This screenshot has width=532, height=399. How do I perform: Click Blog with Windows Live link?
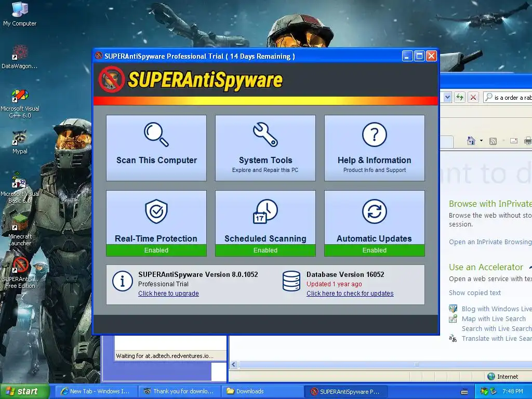coord(497,309)
